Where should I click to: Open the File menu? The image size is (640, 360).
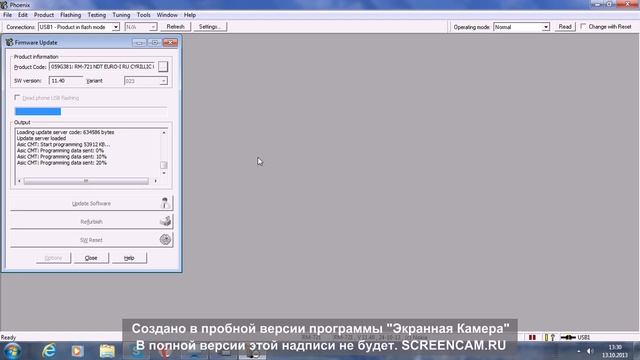[x=7, y=15]
